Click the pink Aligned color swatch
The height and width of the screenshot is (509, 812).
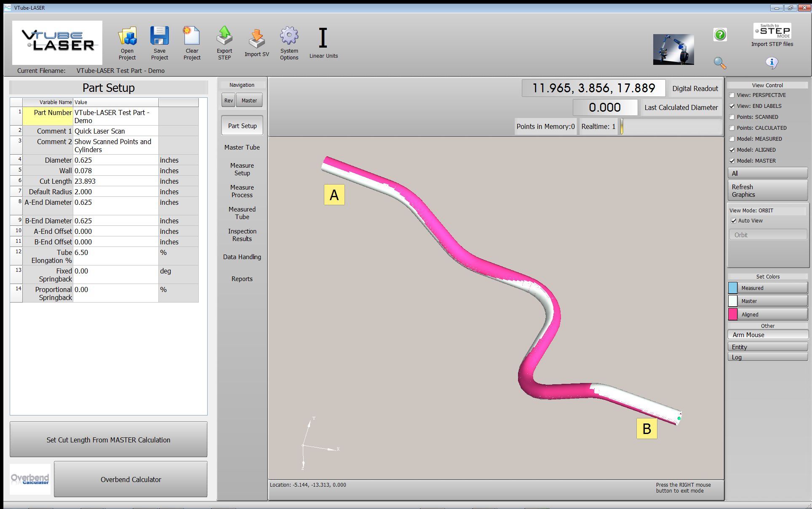click(x=733, y=314)
